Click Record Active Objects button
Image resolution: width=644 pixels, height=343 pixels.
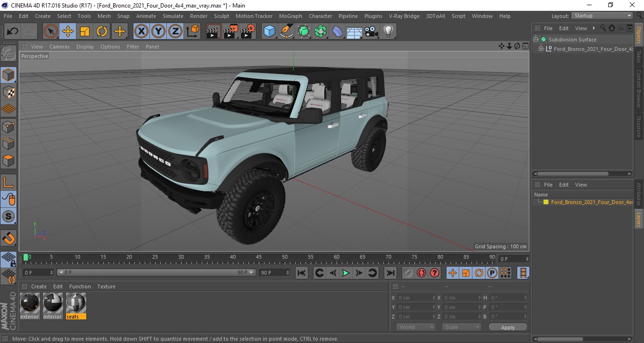[408, 273]
